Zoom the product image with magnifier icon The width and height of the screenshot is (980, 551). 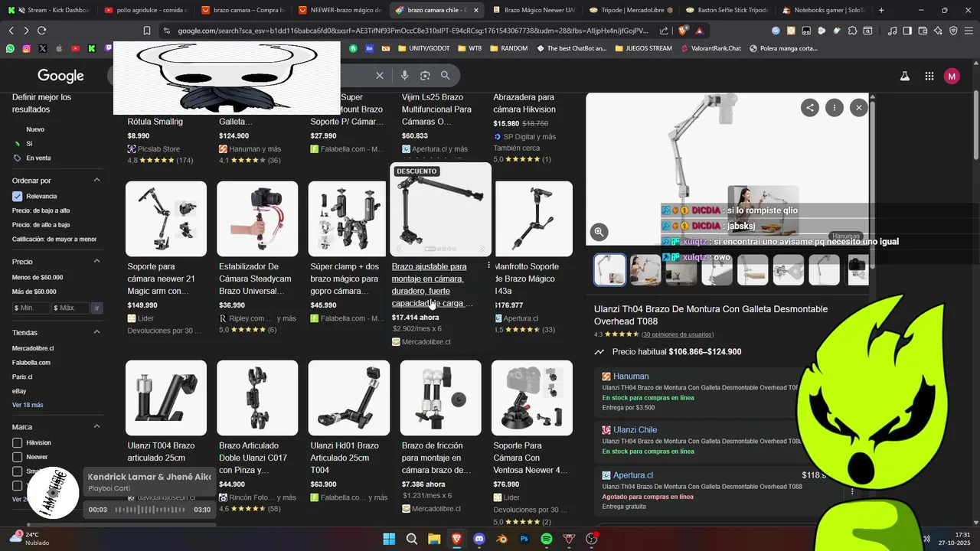599,232
